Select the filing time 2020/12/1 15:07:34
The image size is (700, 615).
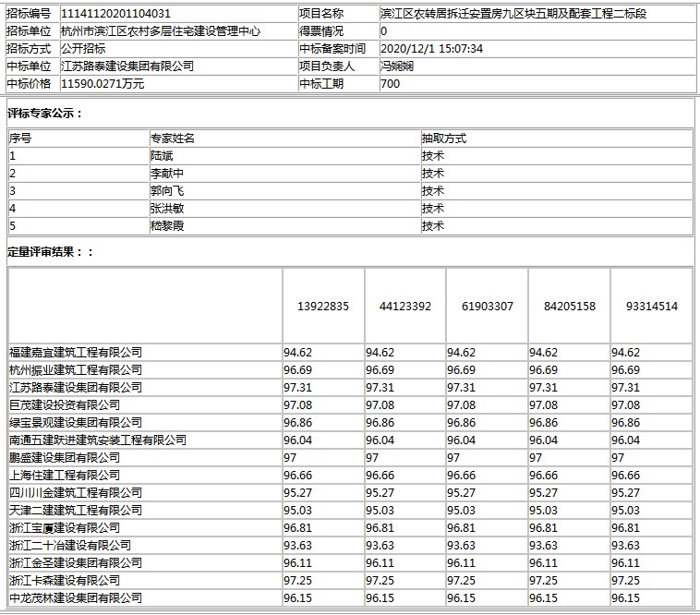pyautogui.click(x=431, y=49)
